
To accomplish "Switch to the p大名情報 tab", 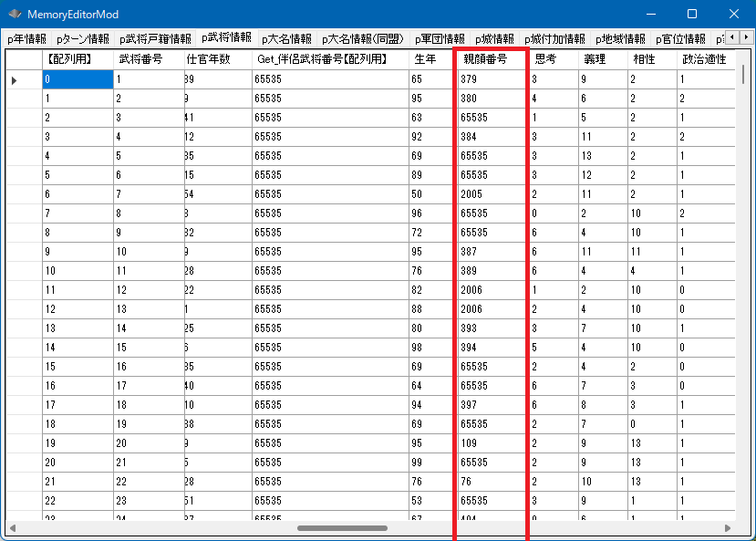I will coord(285,39).
